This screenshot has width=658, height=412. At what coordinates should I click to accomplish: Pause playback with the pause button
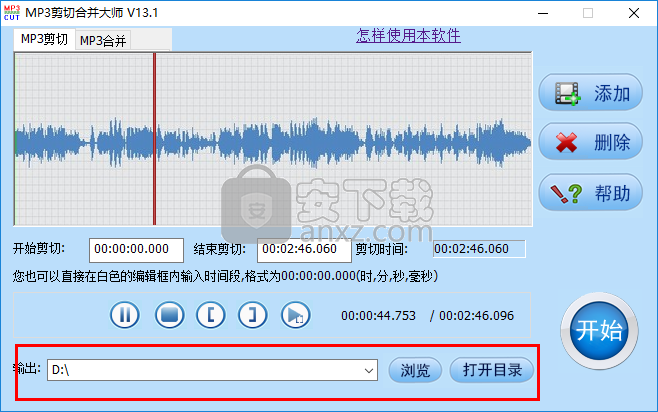click(x=125, y=315)
